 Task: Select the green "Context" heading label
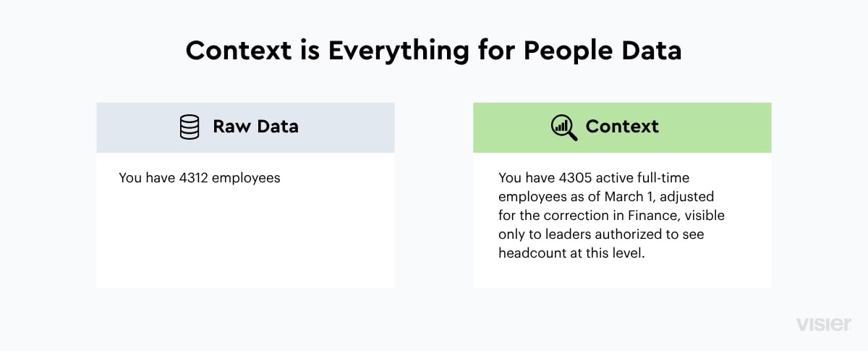click(622, 127)
